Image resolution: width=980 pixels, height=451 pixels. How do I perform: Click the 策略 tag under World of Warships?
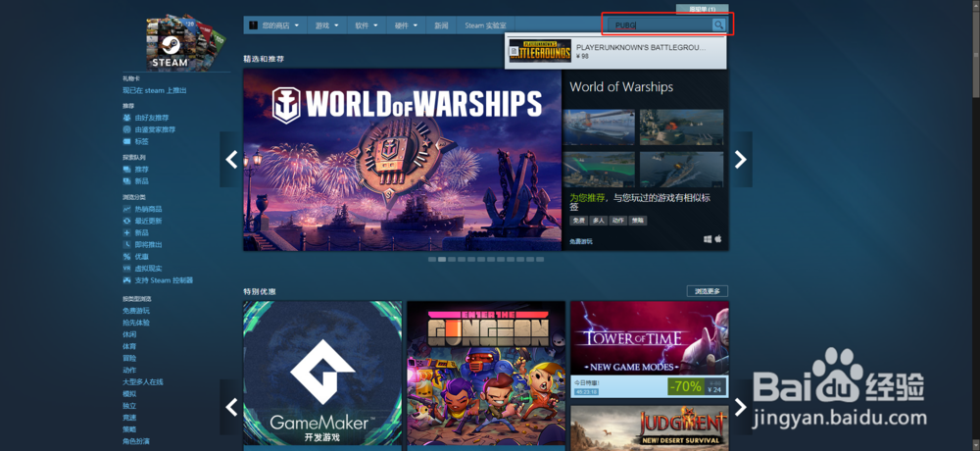(x=638, y=221)
